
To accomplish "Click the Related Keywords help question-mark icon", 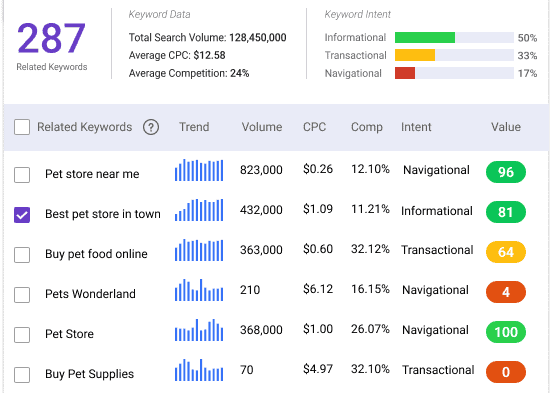I will [x=151, y=127].
